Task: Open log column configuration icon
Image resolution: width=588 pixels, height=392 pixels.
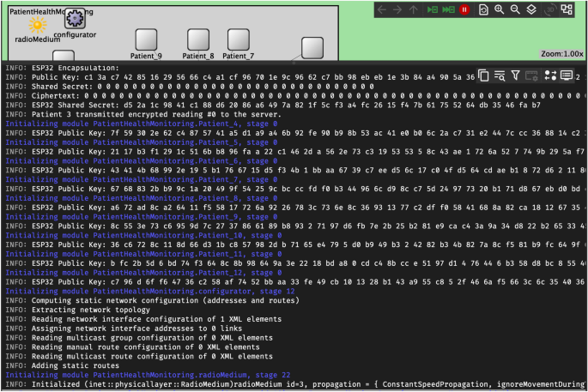Action: (x=531, y=75)
